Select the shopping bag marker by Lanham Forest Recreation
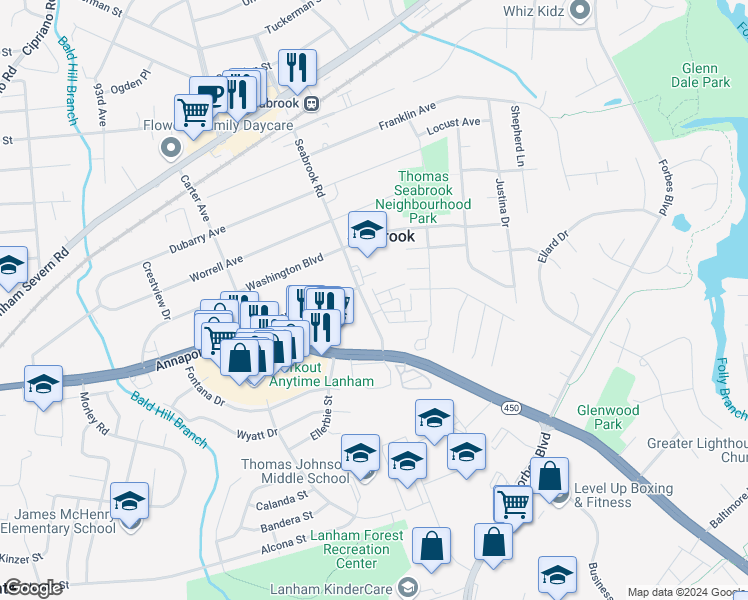Viewport: 748px width, 600px height. 432,547
